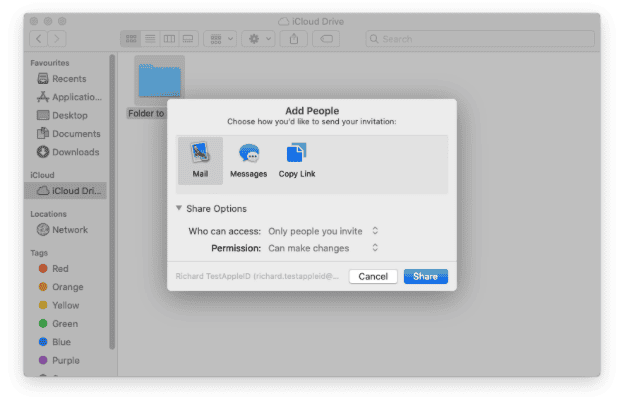The height and width of the screenshot is (397, 624).
Task: Select iCloud Drive in the sidebar
Action: (x=66, y=191)
